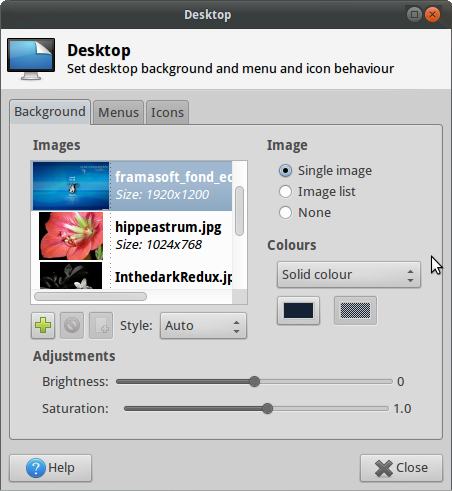Expand the Solid colour combo box

click(x=349, y=275)
